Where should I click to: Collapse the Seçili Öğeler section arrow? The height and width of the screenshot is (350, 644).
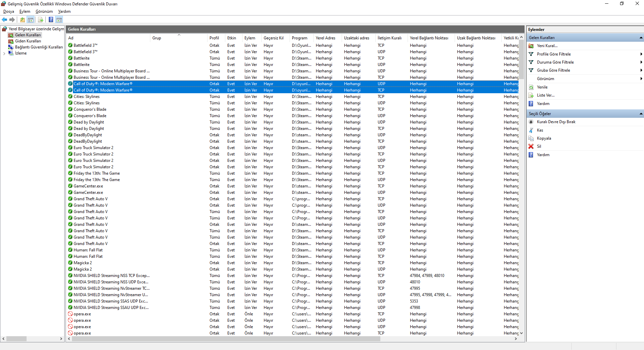pos(641,114)
